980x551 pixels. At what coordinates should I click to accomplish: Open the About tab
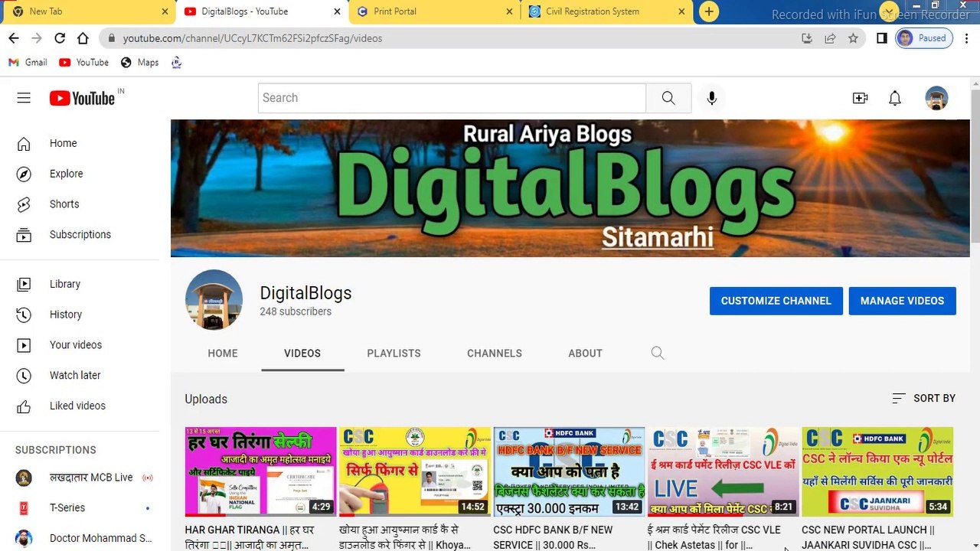point(585,353)
